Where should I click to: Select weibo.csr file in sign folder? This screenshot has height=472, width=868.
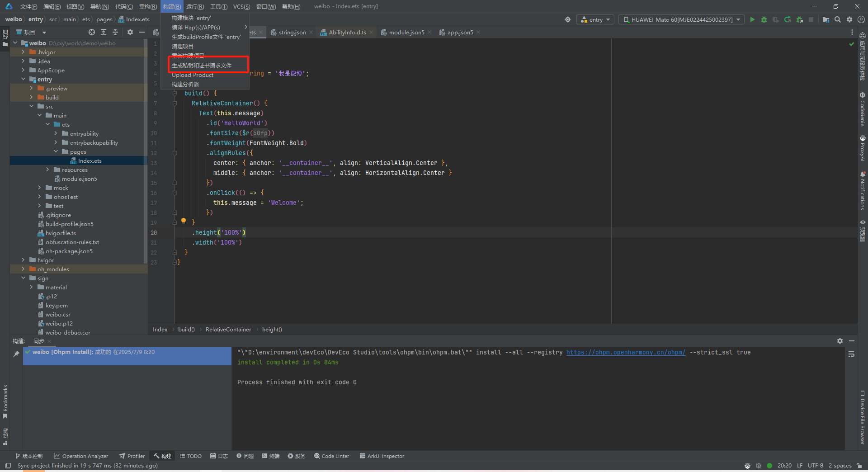click(x=58, y=314)
